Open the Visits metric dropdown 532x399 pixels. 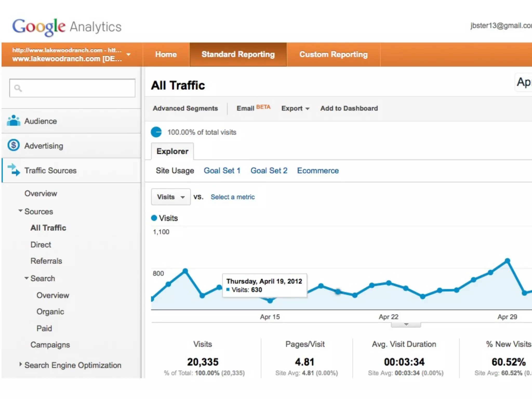171,197
